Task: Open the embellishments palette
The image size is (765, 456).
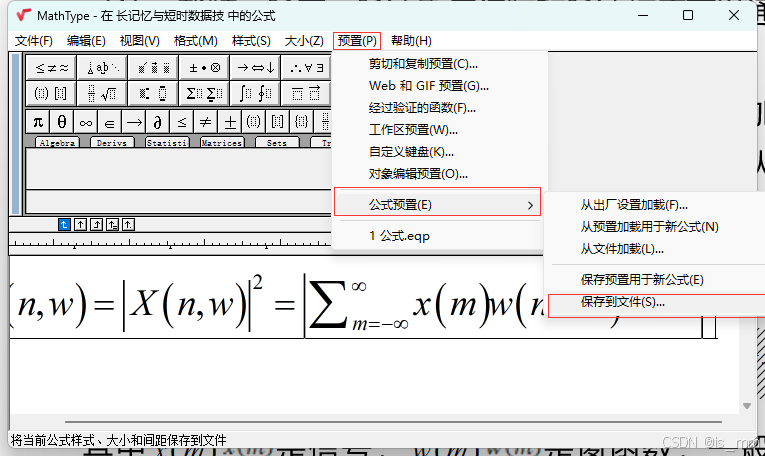Action: (x=153, y=67)
